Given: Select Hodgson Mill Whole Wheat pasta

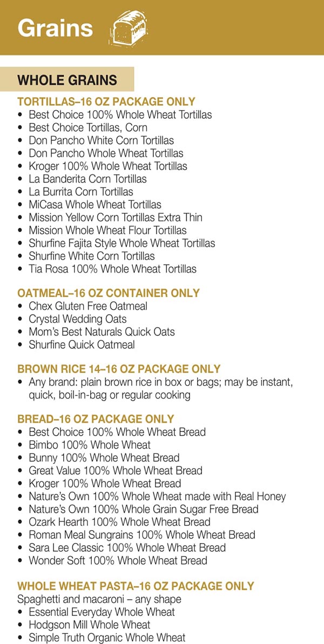Looking at the screenshot, I should [x=90, y=625].
